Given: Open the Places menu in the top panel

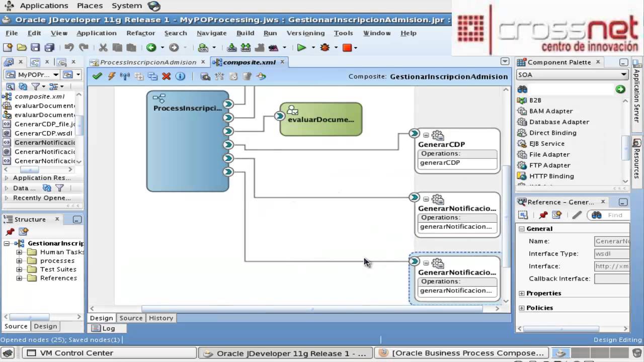Looking at the screenshot, I should coord(91,6).
